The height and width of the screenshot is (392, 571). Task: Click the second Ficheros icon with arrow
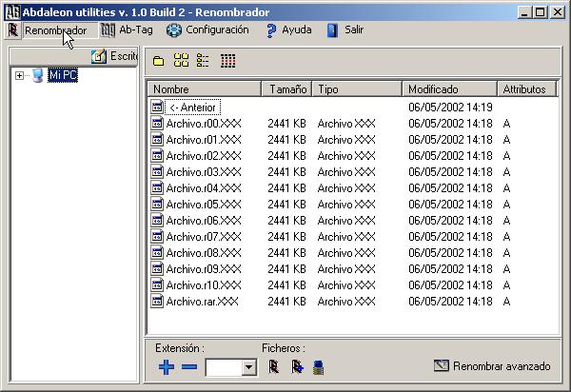pyautogui.click(x=297, y=366)
